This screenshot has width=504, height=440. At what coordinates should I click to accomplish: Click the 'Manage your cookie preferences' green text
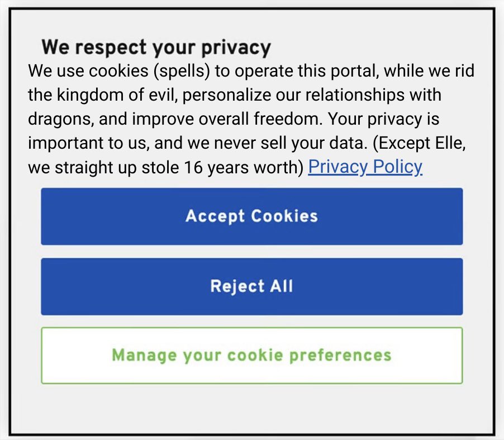pyautogui.click(x=251, y=355)
